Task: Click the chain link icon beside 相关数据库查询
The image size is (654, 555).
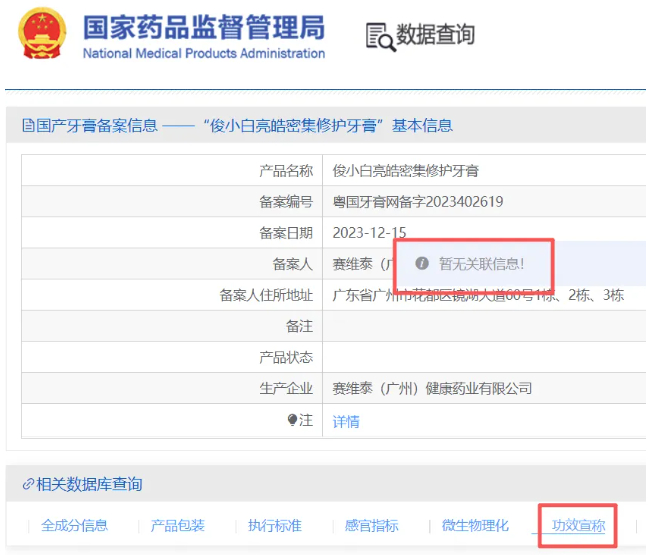Action: click(x=28, y=484)
